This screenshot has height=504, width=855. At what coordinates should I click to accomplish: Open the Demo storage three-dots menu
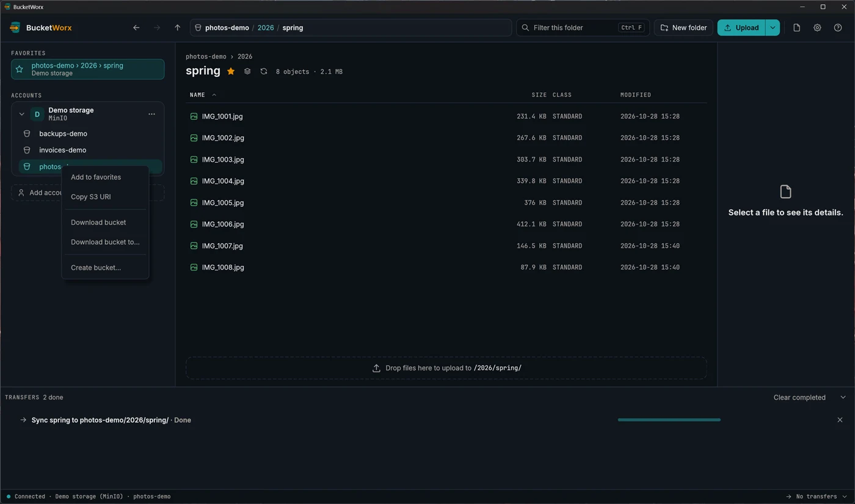click(x=151, y=114)
